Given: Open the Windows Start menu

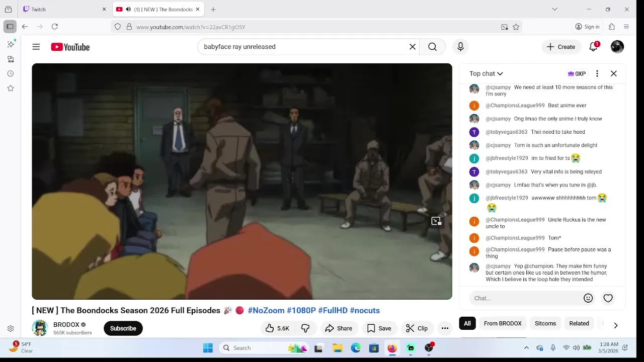Looking at the screenshot, I should pos(208,348).
